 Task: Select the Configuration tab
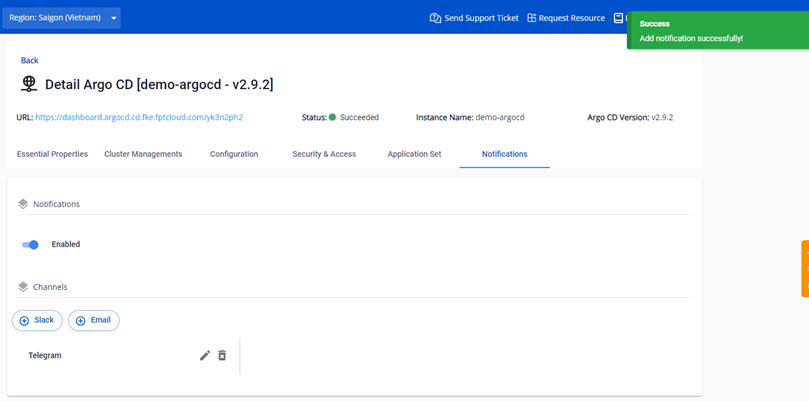[234, 154]
